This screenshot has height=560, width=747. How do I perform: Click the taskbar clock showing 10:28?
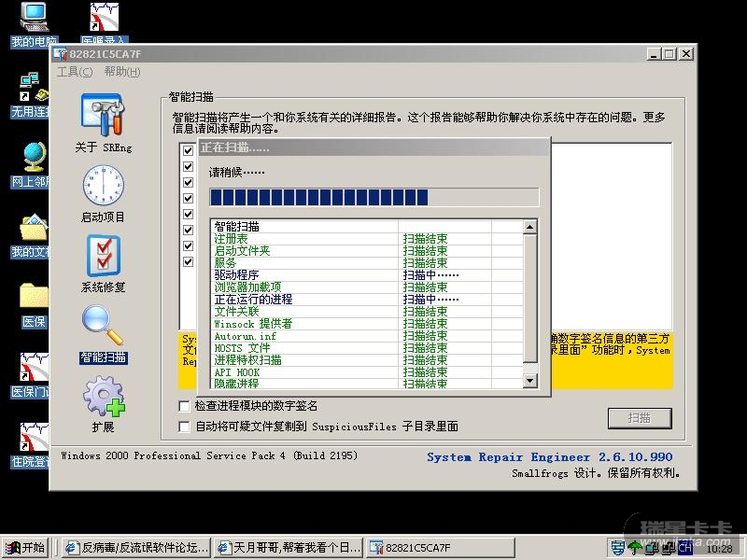(x=719, y=549)
